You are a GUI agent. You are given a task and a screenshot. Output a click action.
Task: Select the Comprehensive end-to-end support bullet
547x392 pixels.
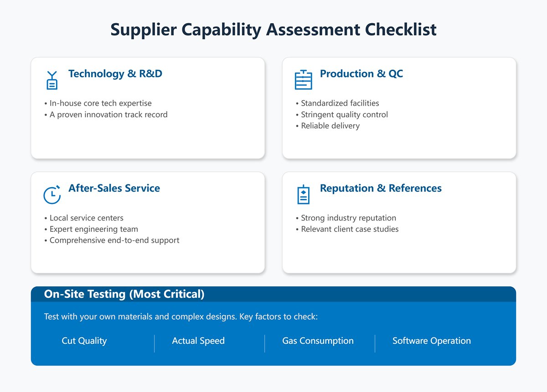114,240
